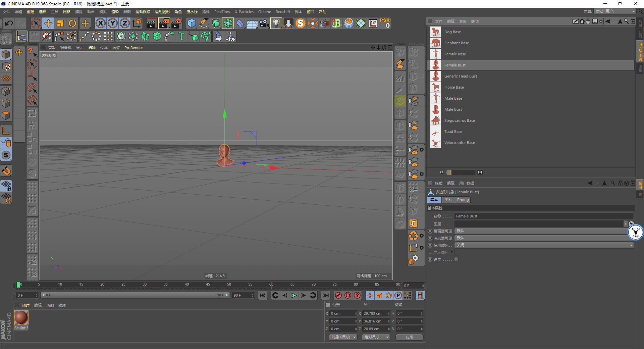Viewport: 644px width, 349px height.
Task: Activate the Move tool
Action: (x=48, y=23)
